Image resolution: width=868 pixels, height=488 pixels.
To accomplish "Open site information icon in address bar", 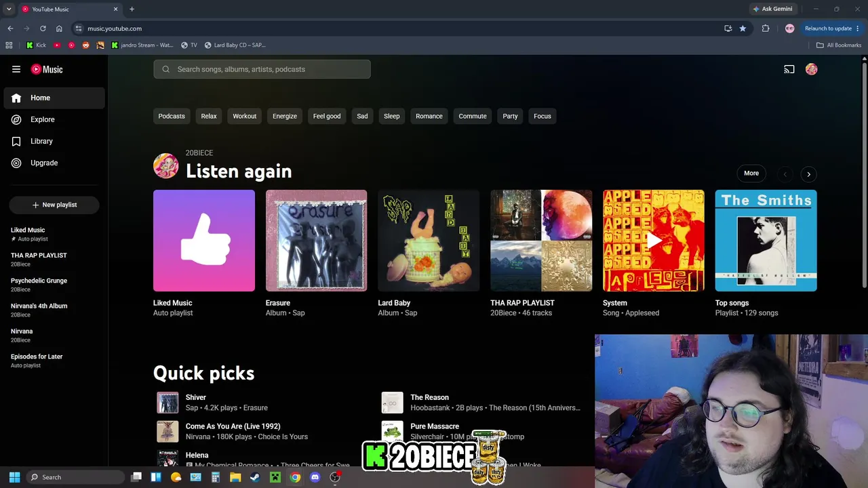I will pos(79,28).
